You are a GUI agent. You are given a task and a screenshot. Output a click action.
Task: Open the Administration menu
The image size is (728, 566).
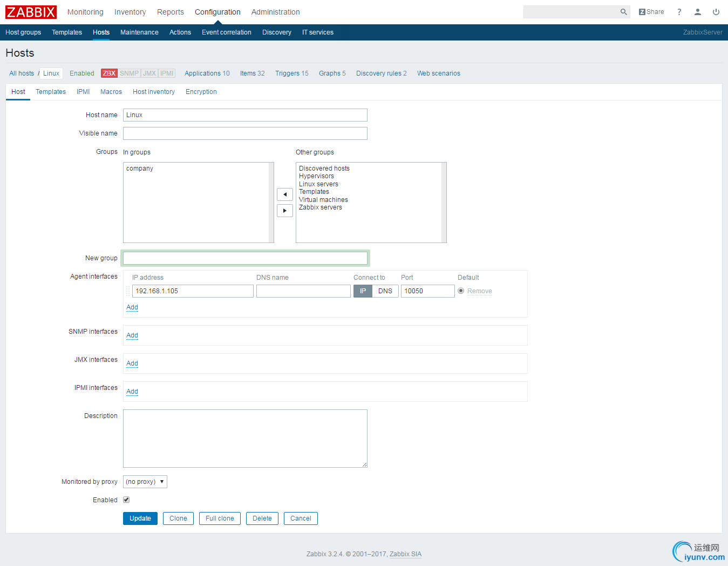click(x=276, y=12)
